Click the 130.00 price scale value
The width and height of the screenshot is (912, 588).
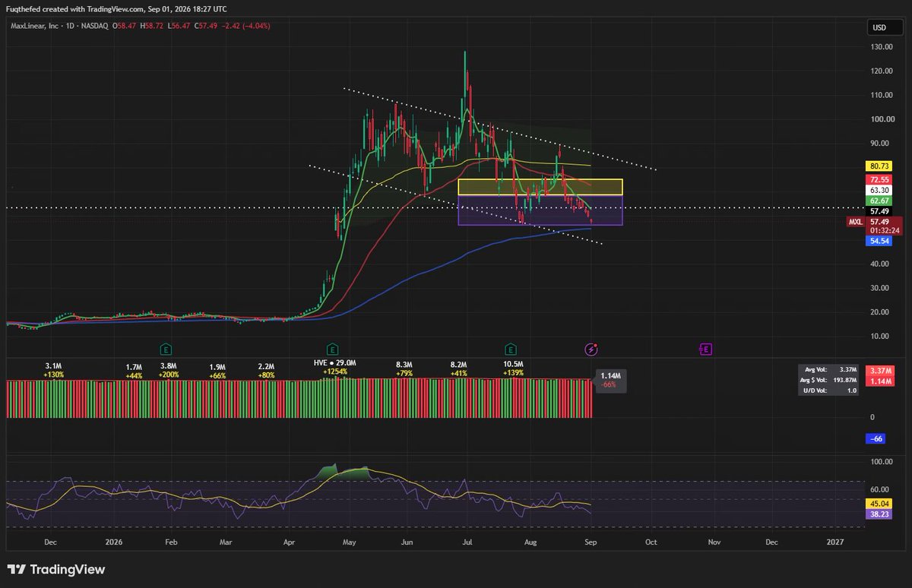(x=882, y=47)
